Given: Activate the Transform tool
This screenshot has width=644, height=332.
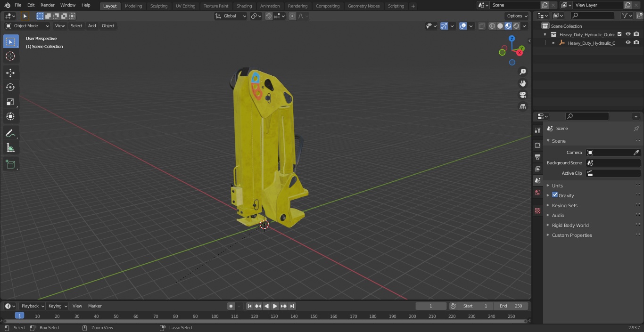Looking at the screenshot, I should (x=10, y=116).
